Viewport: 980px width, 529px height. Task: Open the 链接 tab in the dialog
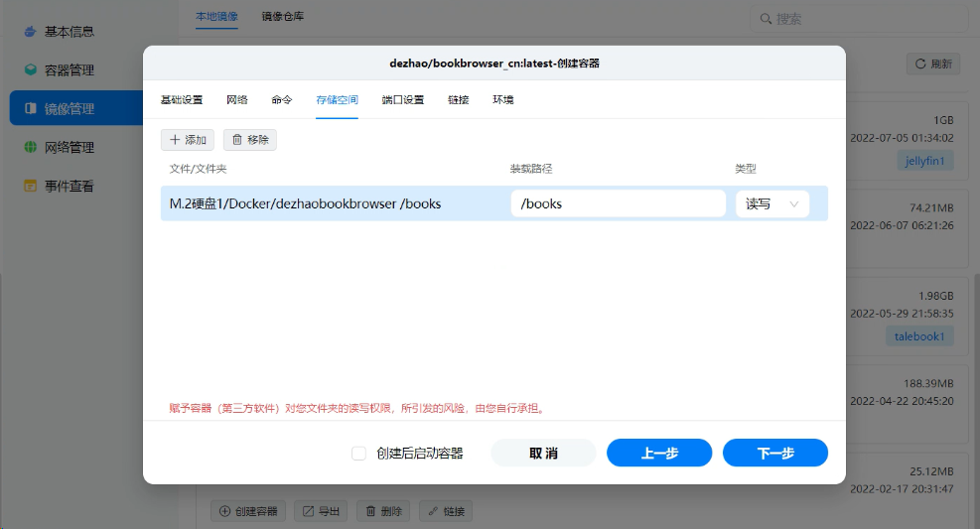pos(458,100)
